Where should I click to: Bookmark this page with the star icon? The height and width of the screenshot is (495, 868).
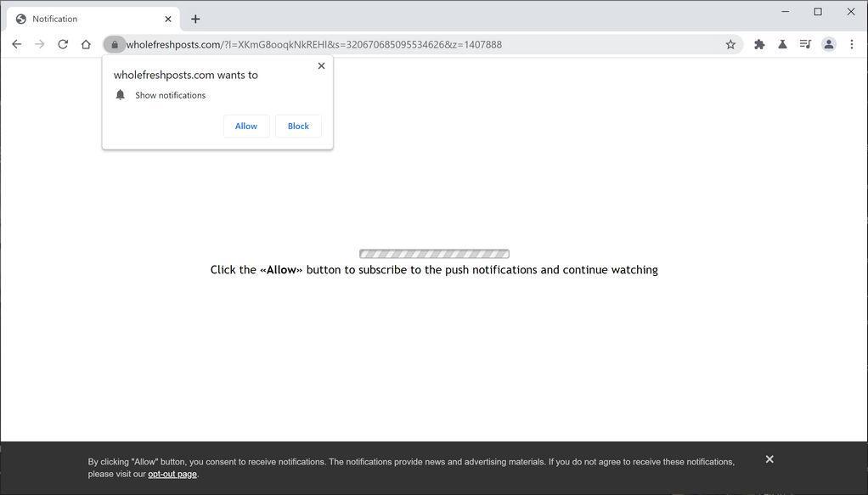pyautogui.click(x=730, y=44)
